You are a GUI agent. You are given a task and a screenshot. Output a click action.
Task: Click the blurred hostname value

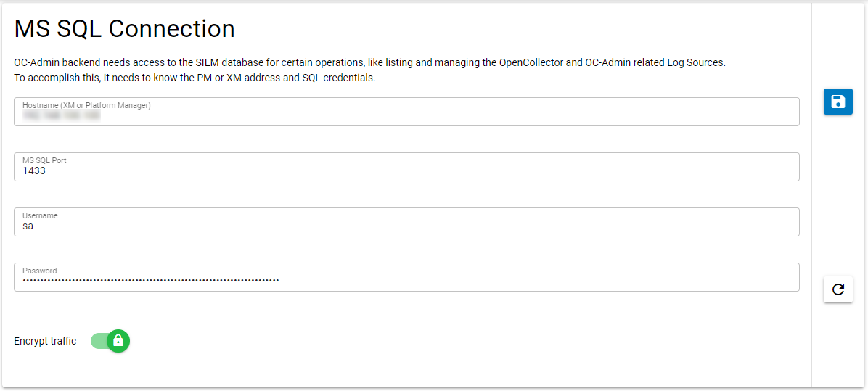pyautogui.click(x=61, y=115)
